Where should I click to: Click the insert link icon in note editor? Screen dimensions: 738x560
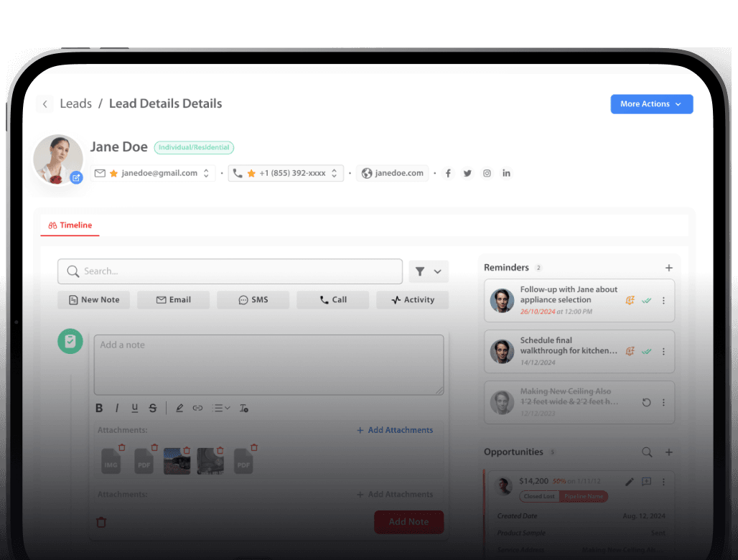(x=197, y=408)
